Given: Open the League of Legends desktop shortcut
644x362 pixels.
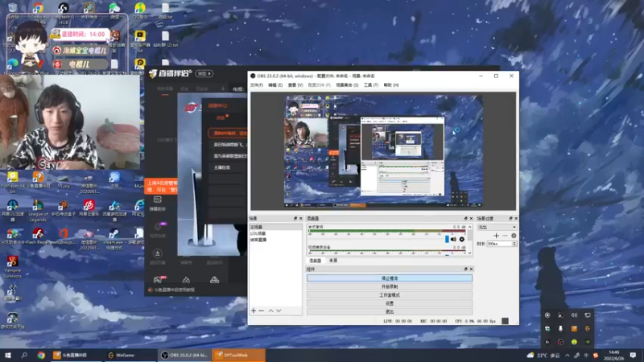Looking at the screenshot, I should pyautogui.click(x=38, y=211).
